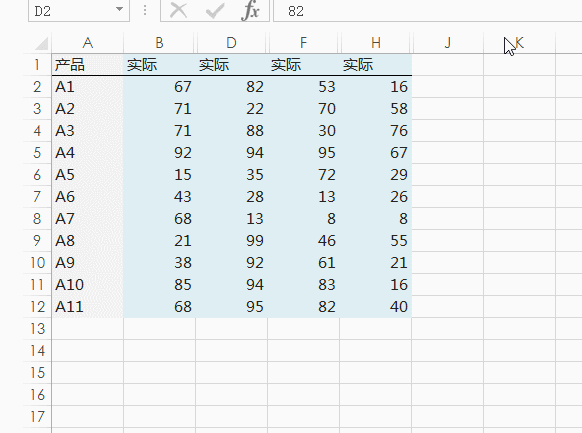This screenshot has height=433, width=582.
Task: Click cell with value 99
Action: click(231, 241)
